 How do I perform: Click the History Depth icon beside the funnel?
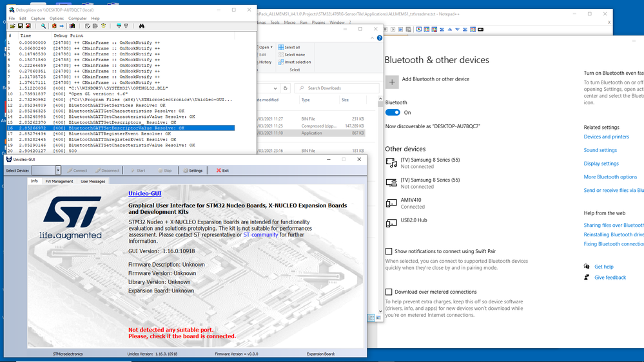126,26
